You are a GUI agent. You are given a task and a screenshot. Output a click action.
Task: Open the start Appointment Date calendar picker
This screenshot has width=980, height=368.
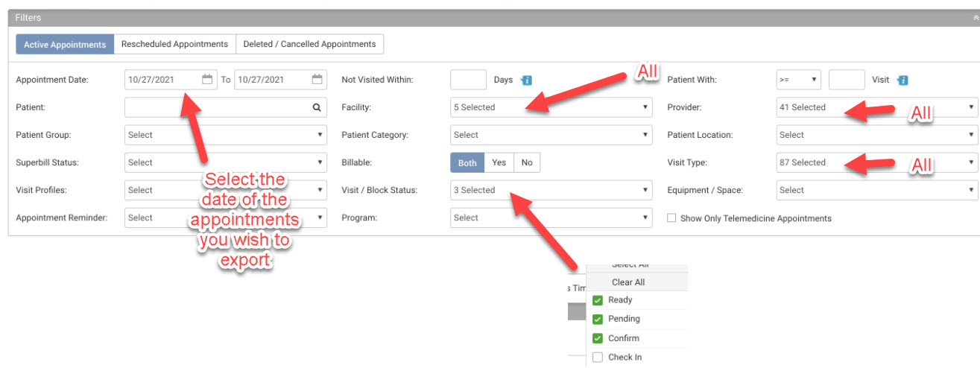pyautogui.click(x=207, y=80)
